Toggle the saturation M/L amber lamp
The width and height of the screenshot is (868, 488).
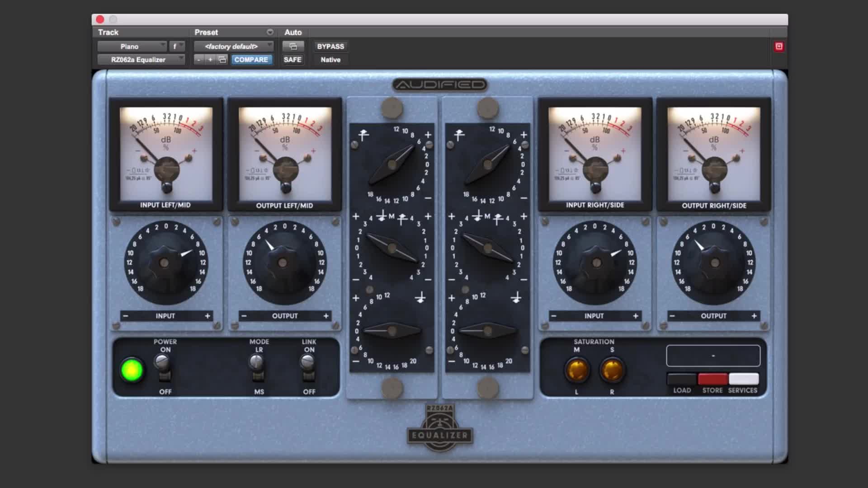pyautogui.click(x=577, y=370)
